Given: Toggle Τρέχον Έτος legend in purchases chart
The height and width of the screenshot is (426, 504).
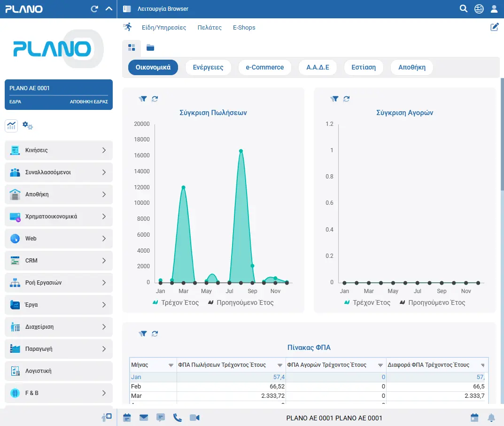Looking at the screenshot, I should tap(367, 302).
